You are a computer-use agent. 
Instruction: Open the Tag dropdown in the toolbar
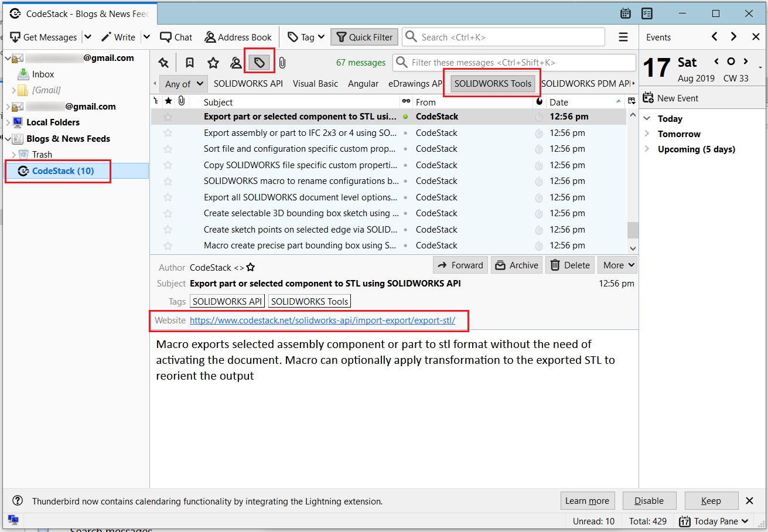click(306, 37)
